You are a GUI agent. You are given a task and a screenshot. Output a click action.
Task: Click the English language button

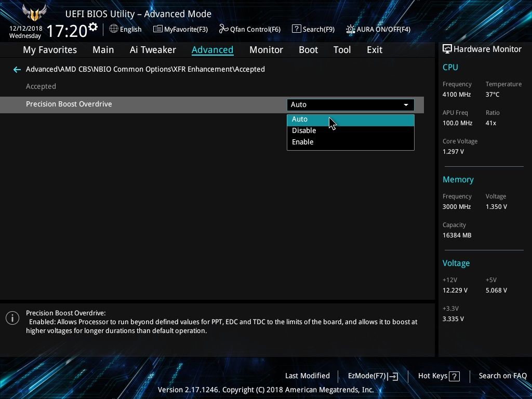point(126,29)
